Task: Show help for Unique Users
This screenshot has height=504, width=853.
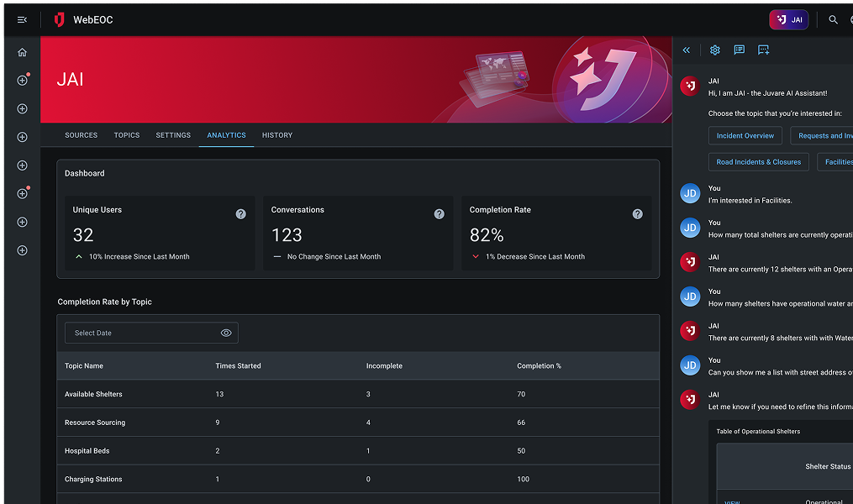Action: pyautogui.click(x=240, y=214)
